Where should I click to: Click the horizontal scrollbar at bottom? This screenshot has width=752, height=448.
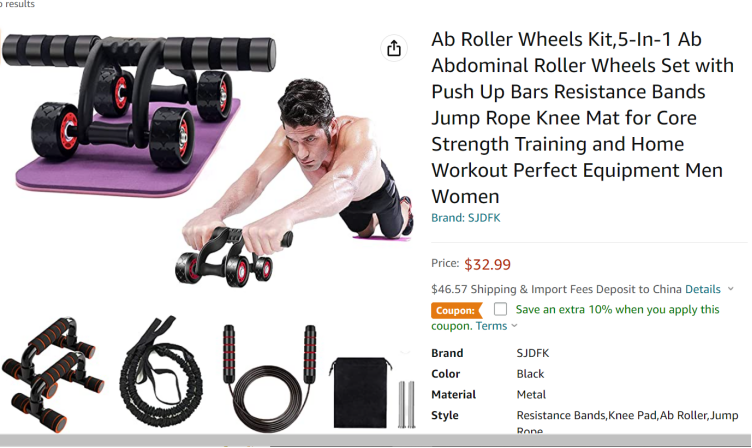[376, 440]
